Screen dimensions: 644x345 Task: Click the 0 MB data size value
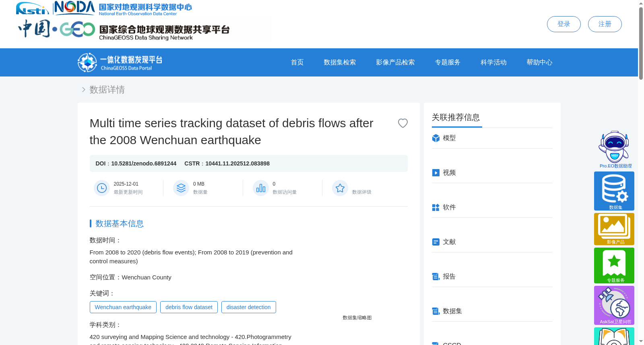point(199,184)
